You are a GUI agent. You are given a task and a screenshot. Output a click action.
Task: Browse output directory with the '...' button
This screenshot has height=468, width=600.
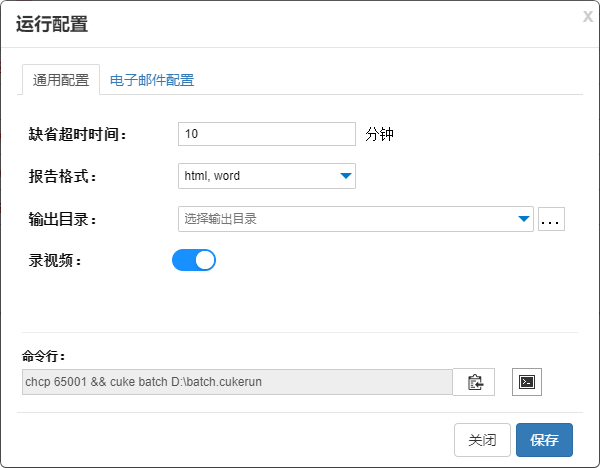pyautogui.click(x=551, y=219)
